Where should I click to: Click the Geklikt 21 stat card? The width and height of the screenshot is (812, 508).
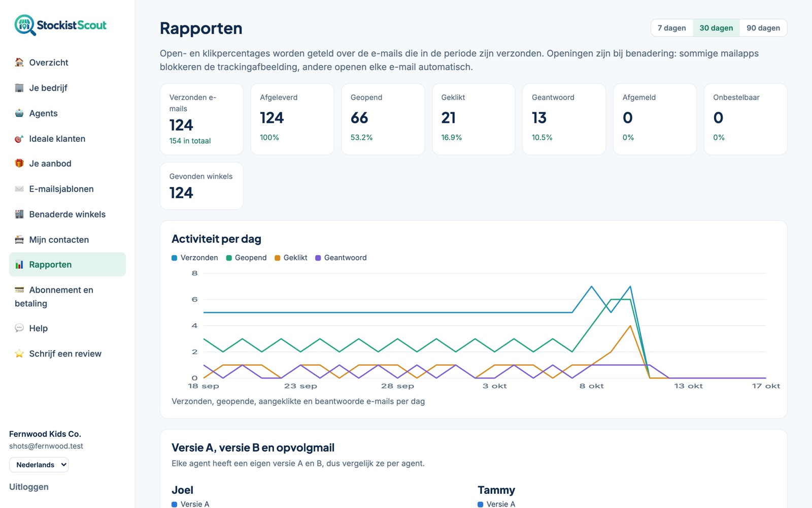[473, 119]
